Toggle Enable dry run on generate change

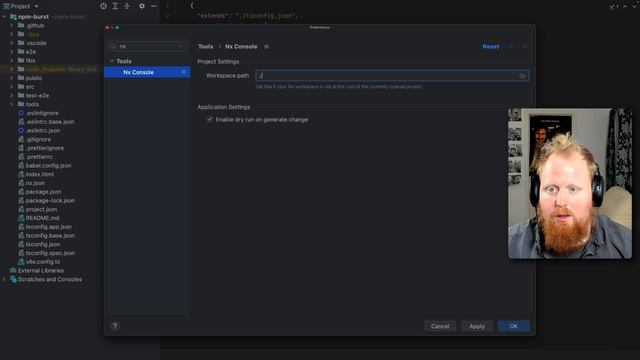tap(210, 120)
